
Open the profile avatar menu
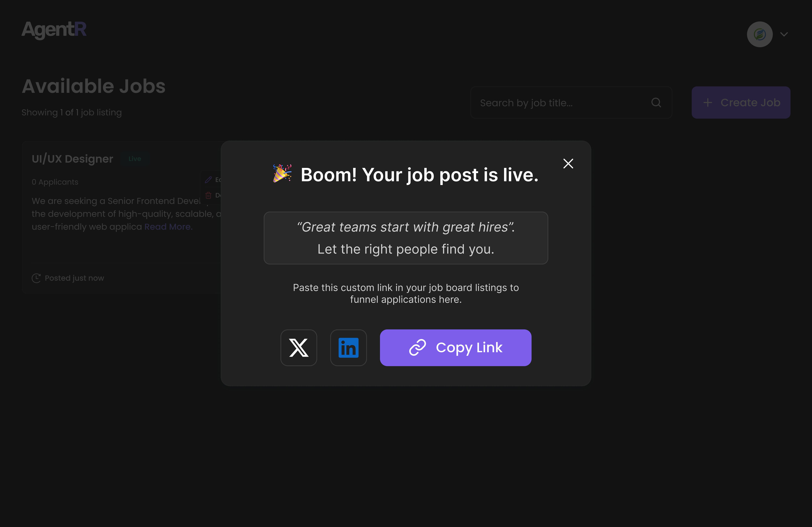(x=760, y=34)
